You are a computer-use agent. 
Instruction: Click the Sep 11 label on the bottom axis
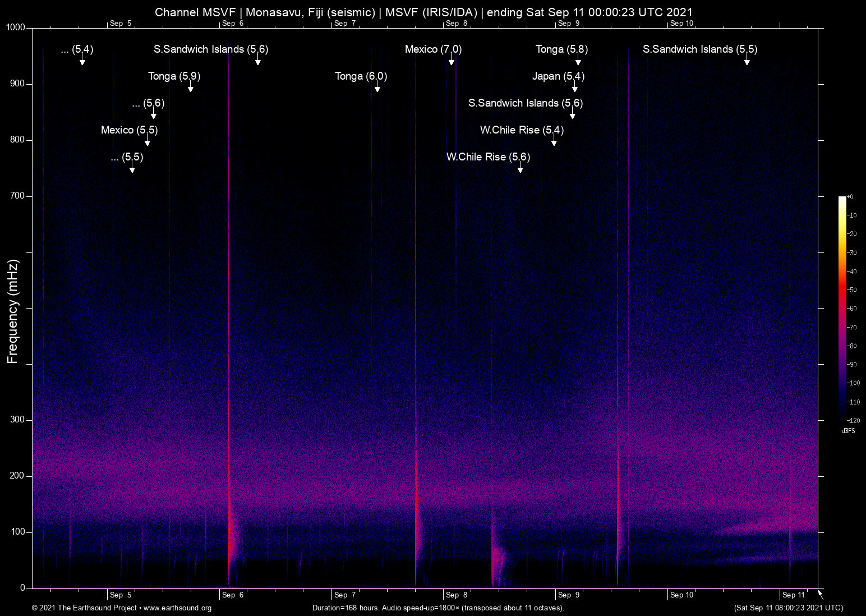(x=793, y=595)
